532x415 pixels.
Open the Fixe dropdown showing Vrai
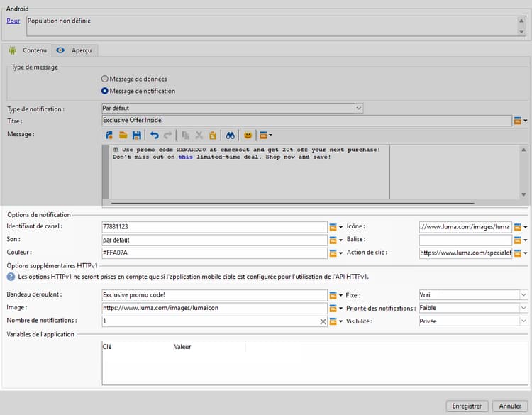[x=523, y=295]
